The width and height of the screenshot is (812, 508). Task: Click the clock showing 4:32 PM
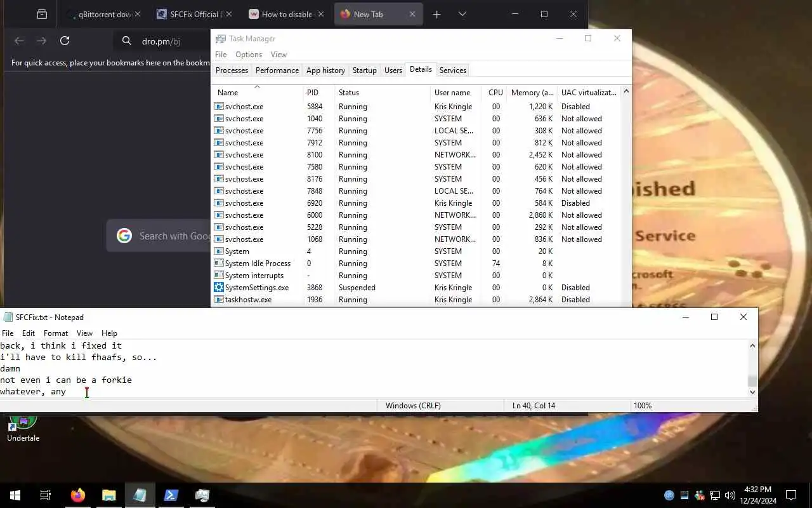point(757,490)
